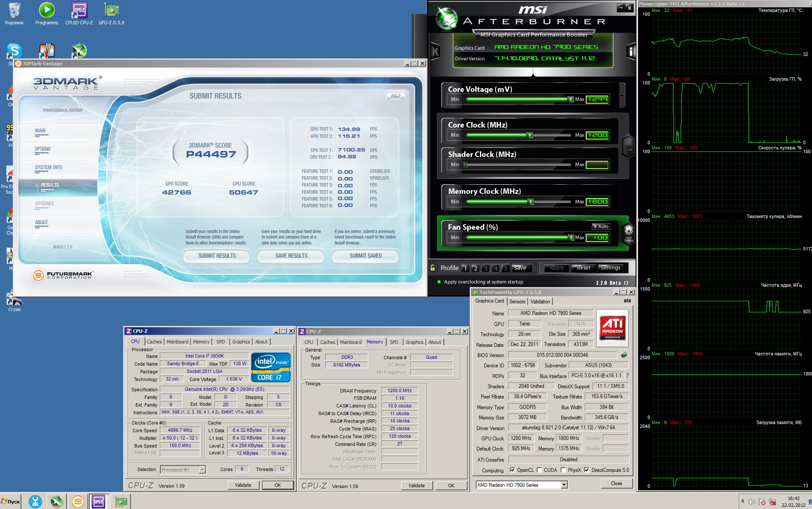Click the Core Clock max value field 1200
This screenshot has width=812, height=509.
click(597, 135)
